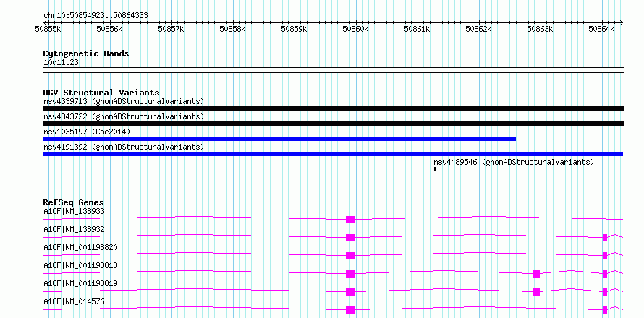
Task: Click the 50863k ruler tick label
Action: click(540, 29)
